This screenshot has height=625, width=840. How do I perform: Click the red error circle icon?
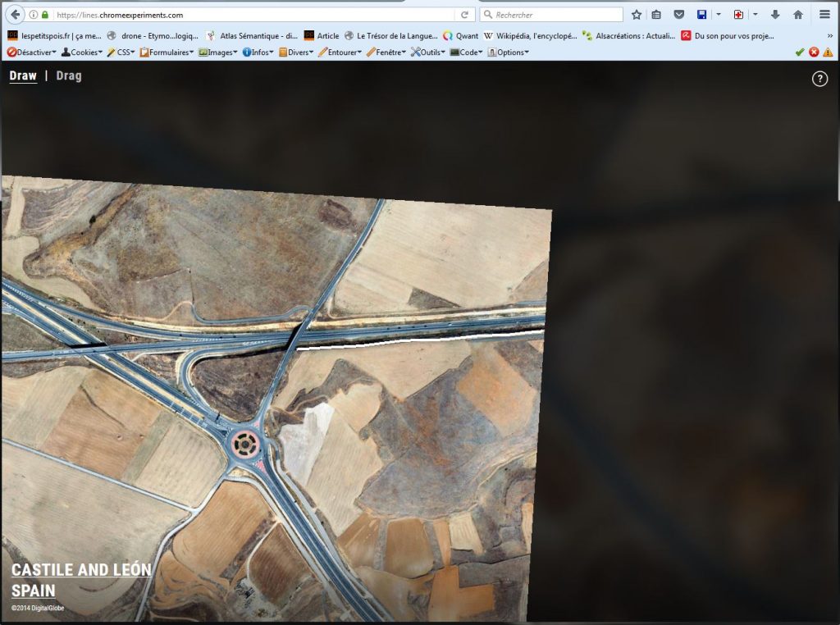[x=814, y=52]
